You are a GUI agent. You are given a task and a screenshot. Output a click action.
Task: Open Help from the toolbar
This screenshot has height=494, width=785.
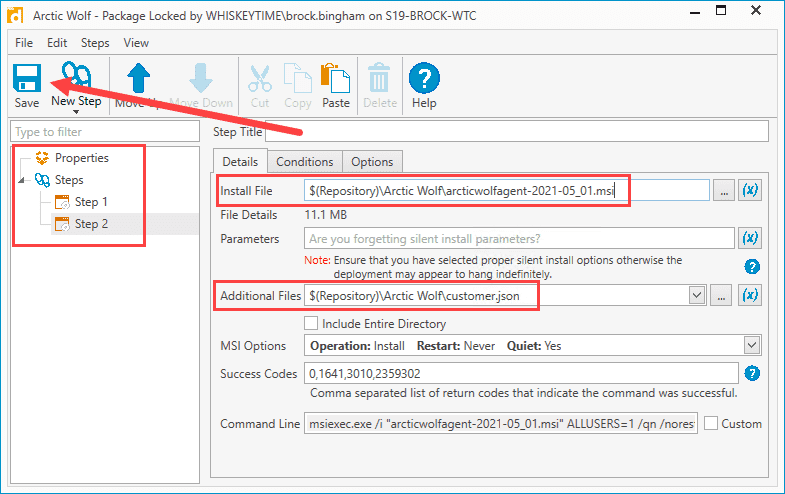click(x=424, y=85)
